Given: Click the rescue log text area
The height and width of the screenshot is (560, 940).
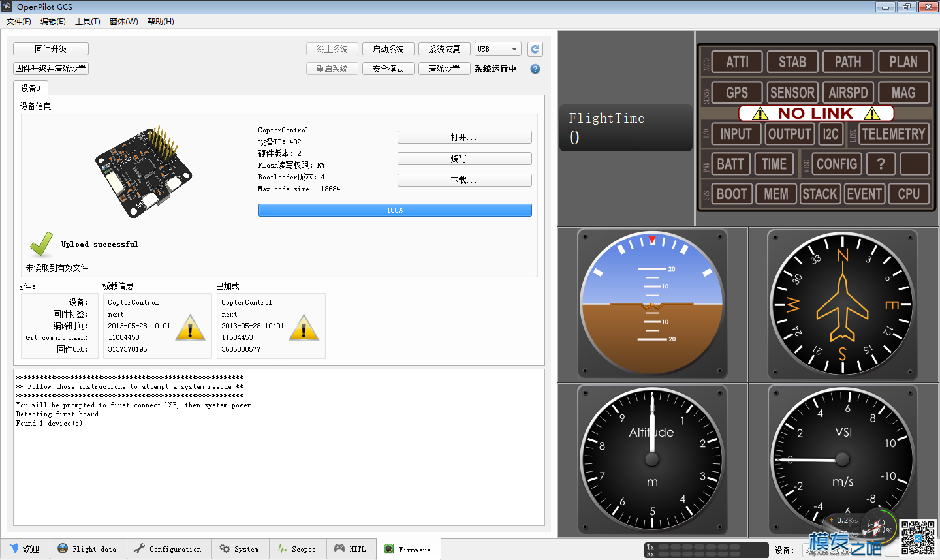Looking at the screenshot, I should [279, 447].
